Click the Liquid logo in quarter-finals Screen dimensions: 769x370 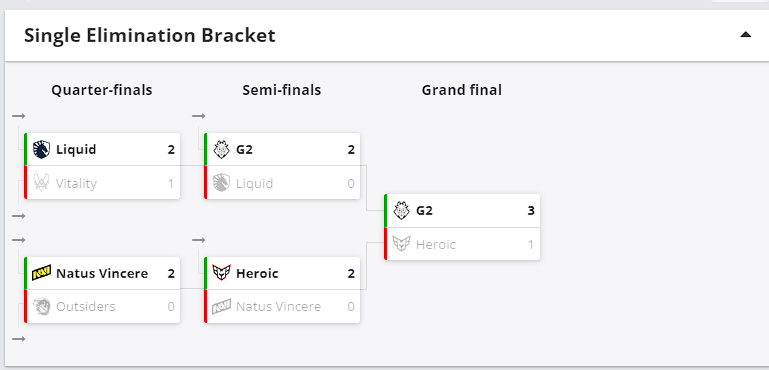click(x=41, y=149)
